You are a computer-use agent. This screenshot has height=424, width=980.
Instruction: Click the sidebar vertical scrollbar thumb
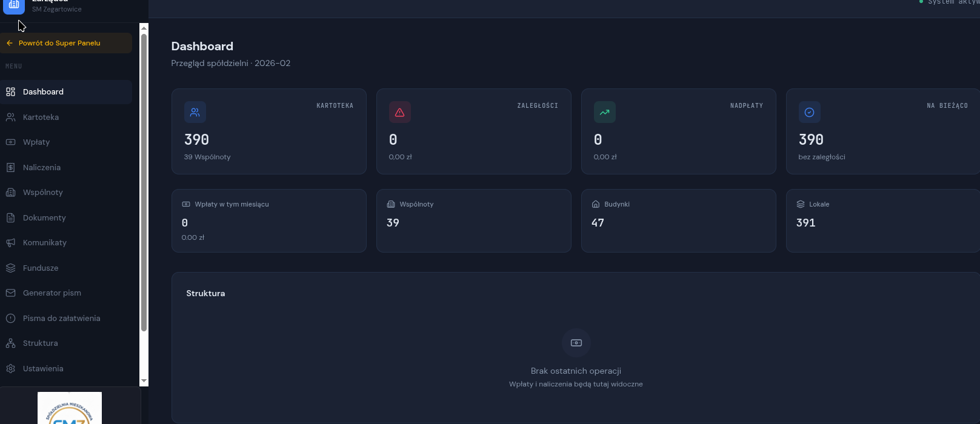pos(144,182)
